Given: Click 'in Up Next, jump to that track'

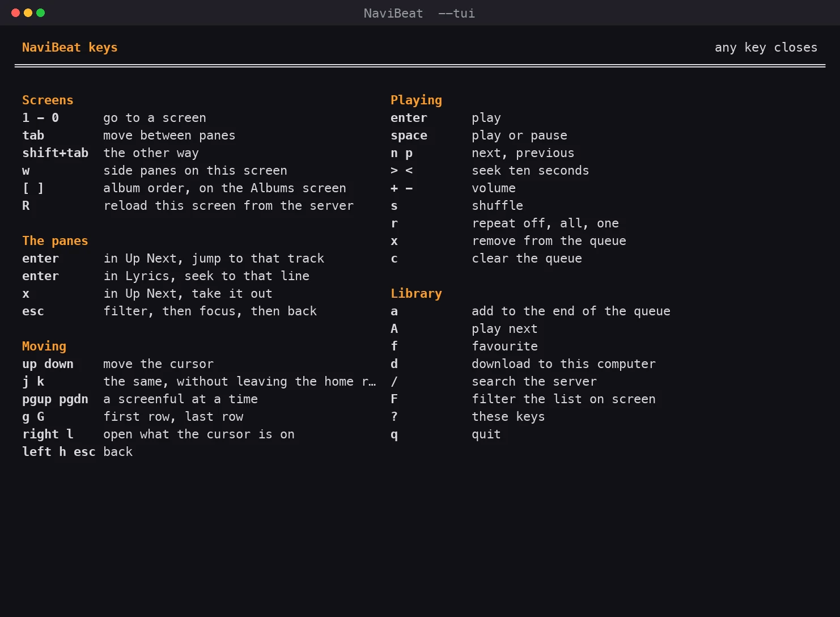Looking at the screenshot, I should [x=214, y=259].
